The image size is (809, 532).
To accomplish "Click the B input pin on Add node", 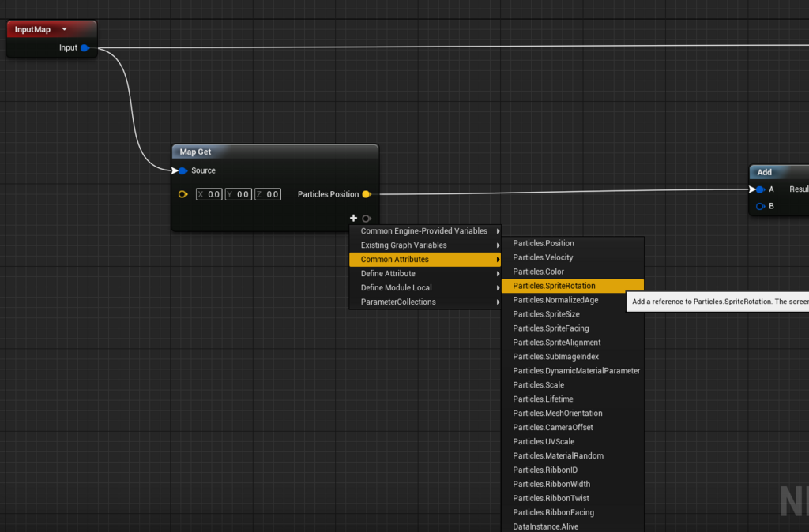I will pyautogui.click(x=760, y=206).
